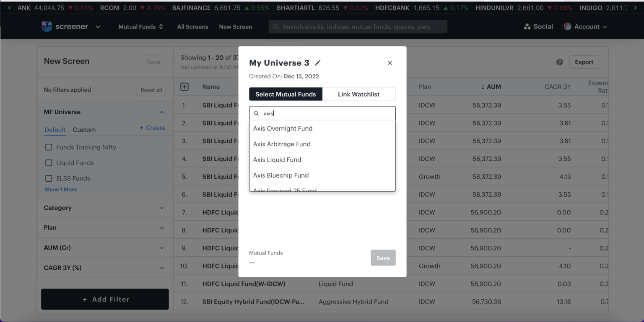Open the Social icon link

[x=527, y=27]
